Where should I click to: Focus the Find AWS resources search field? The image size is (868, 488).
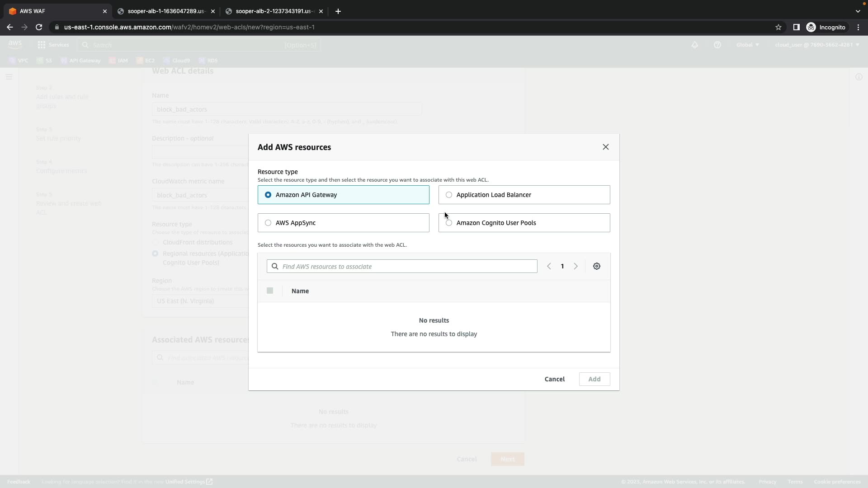pyautogui.click(x=407, y=267)
